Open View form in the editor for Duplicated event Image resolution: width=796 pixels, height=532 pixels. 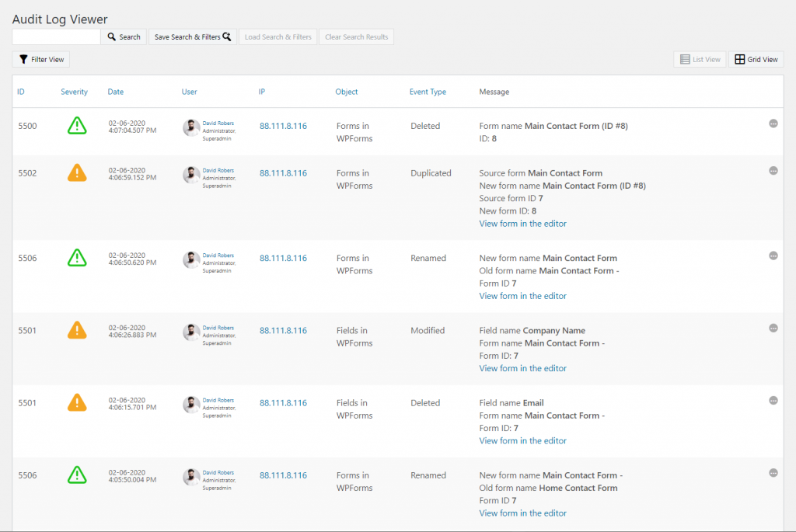tap(522, 224)
